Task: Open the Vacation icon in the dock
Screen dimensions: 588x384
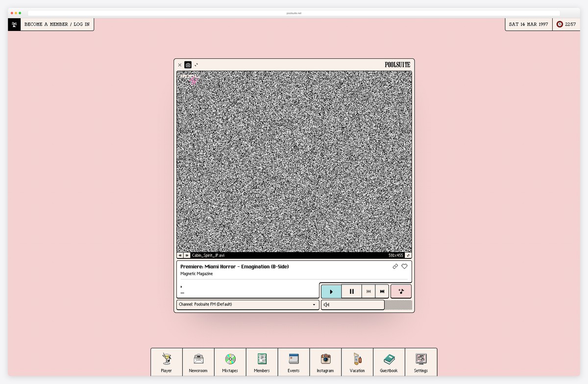Action: click(x=357, y=362)
